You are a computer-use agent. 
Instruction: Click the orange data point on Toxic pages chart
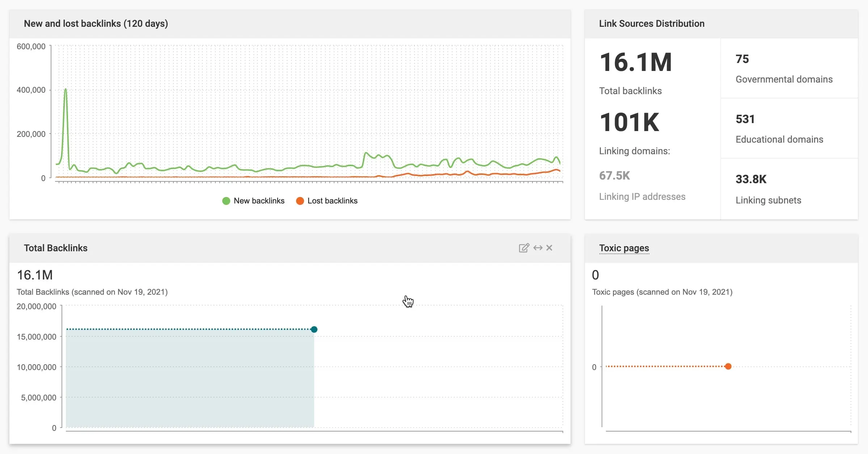point(728,366)
